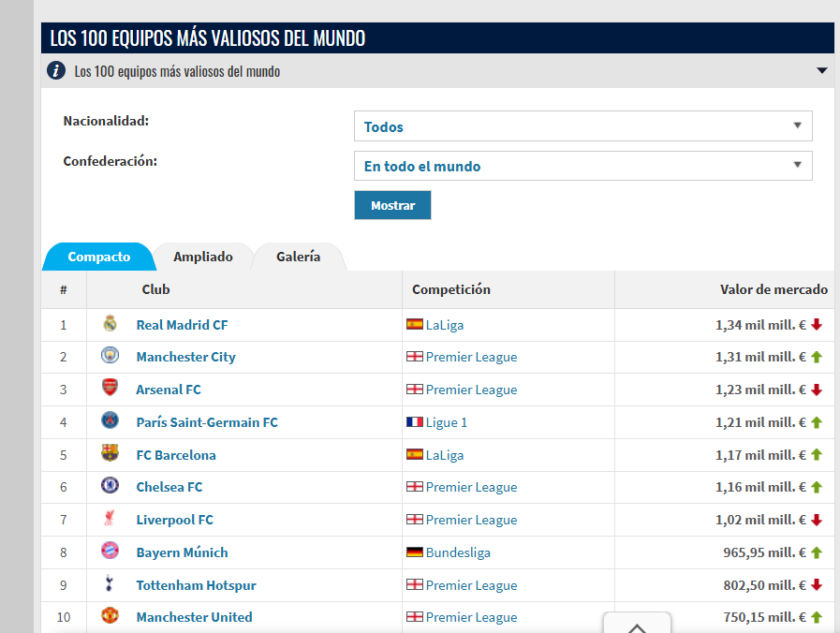This screenshot has width=840, height=633.
Task: Click the German flag next to Bundesliga
Action: pos(415,552)
